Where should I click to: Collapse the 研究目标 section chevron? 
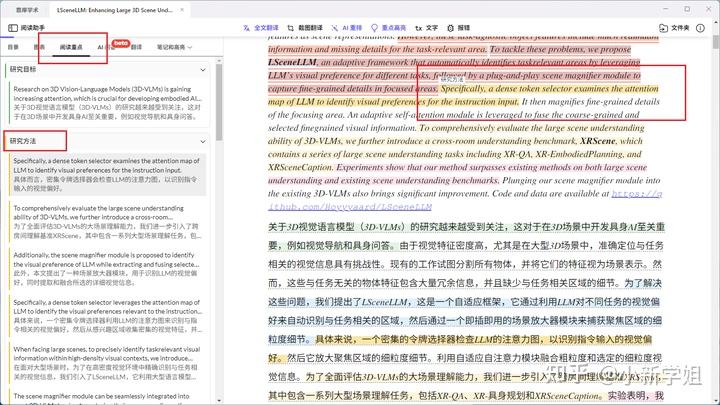pyautogui.click(x=203, y=70)
